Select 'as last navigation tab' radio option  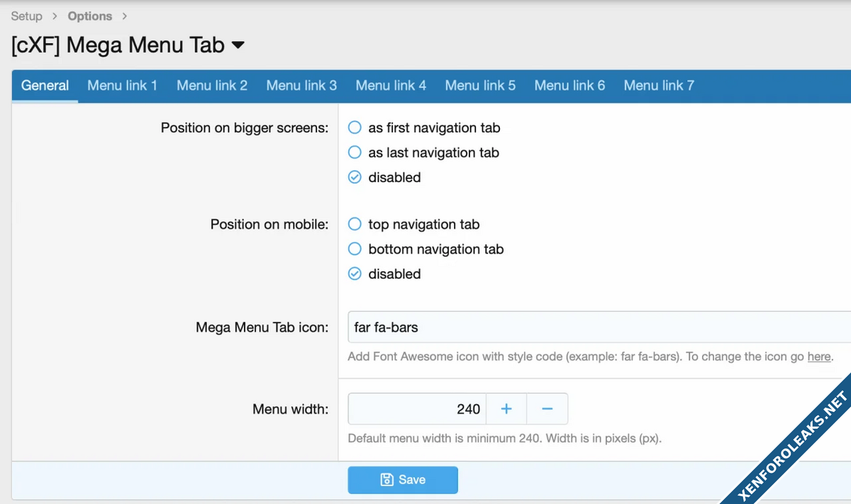click(355, 153)
